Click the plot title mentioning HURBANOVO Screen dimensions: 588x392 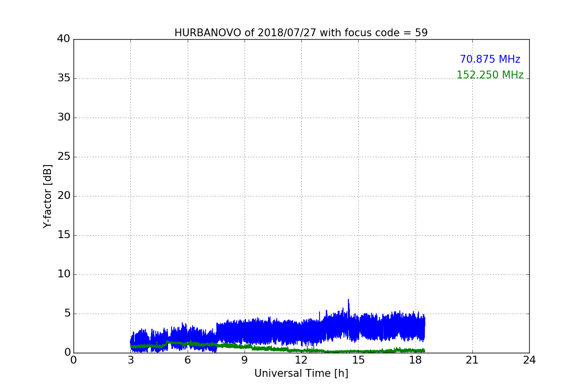(301, 33)
